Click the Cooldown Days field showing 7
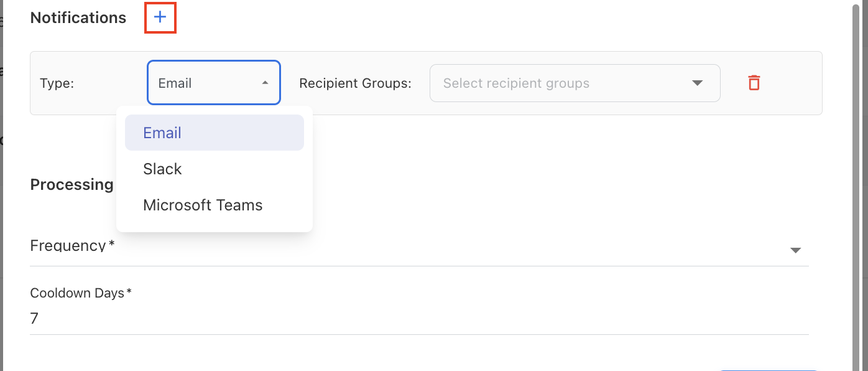The image size is (868, 371). (417, 319)
